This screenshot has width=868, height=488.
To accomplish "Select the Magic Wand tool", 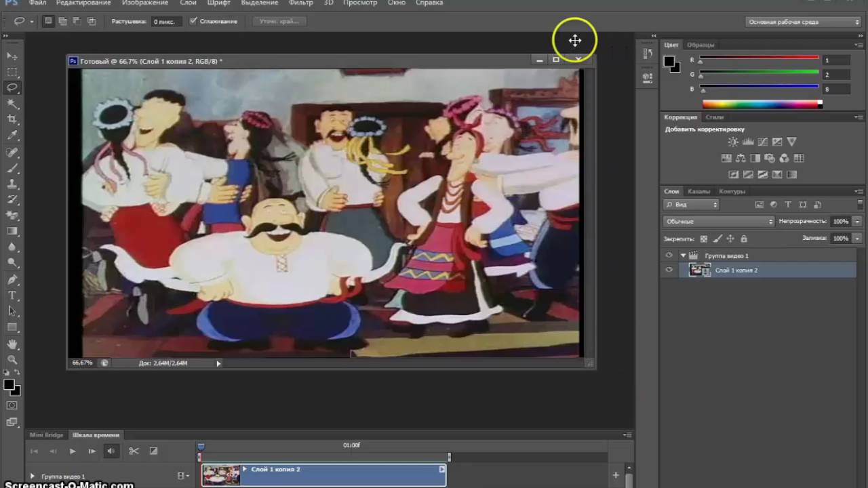I will pos(12,104).
